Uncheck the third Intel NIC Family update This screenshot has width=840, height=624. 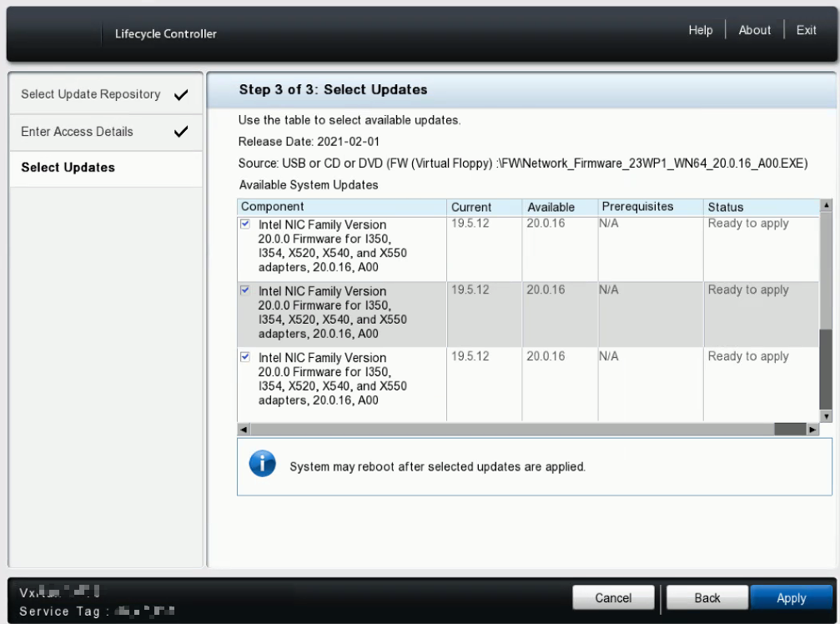click(x=246, y=357)
